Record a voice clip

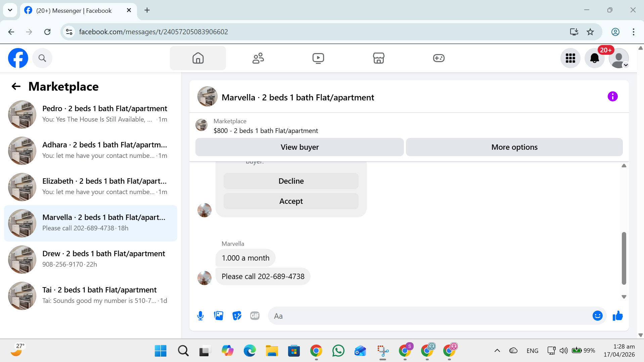pyautogui.click(x=200, y=316)
